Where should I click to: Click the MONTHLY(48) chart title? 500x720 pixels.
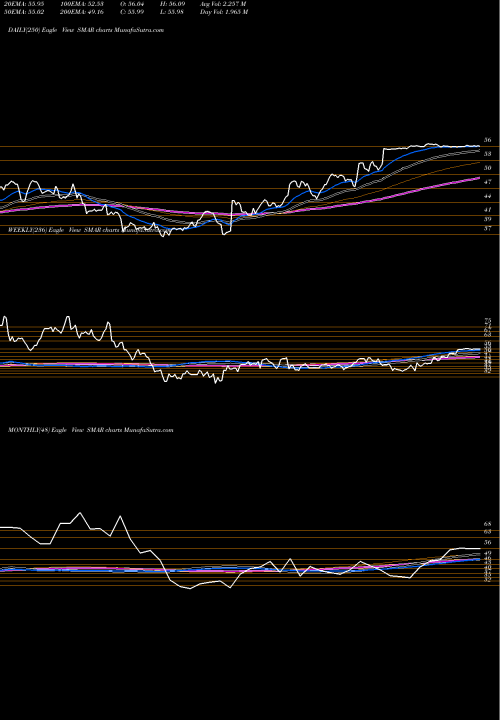coord(90,430)
